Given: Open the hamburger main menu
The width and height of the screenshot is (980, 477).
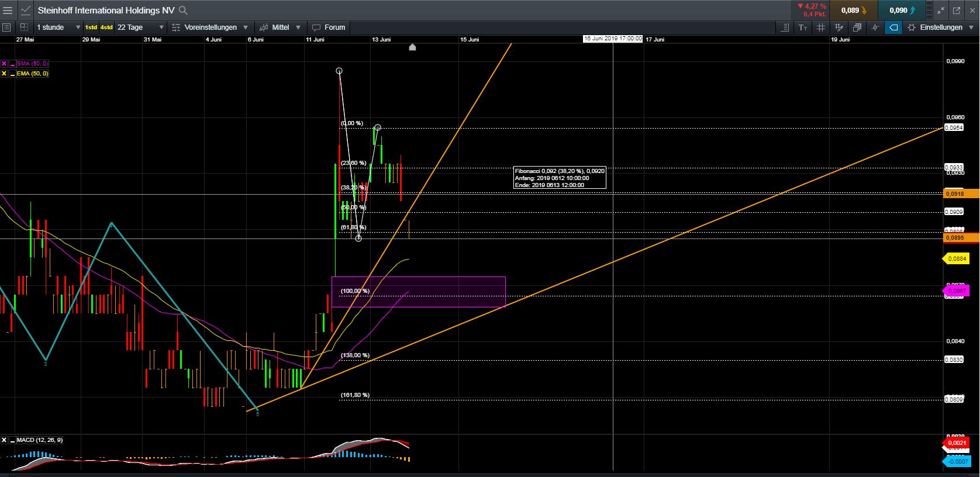Looking at the screenshot, I should (x=8, y=10).
